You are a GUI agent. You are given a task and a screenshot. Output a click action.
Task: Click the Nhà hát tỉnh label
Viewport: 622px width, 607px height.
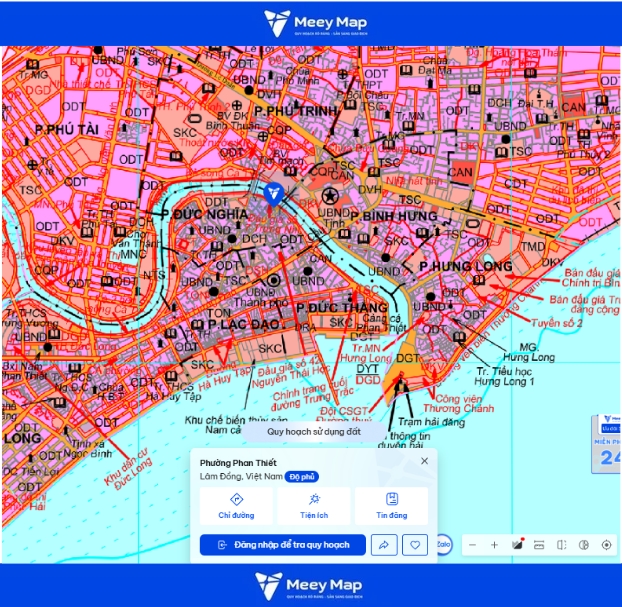pyautogui.click(x=414, y=181)
